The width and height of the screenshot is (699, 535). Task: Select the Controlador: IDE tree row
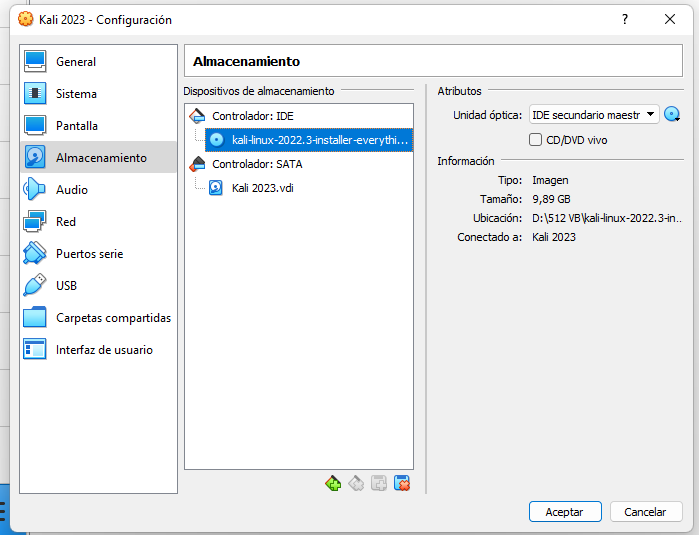[299, 116]
